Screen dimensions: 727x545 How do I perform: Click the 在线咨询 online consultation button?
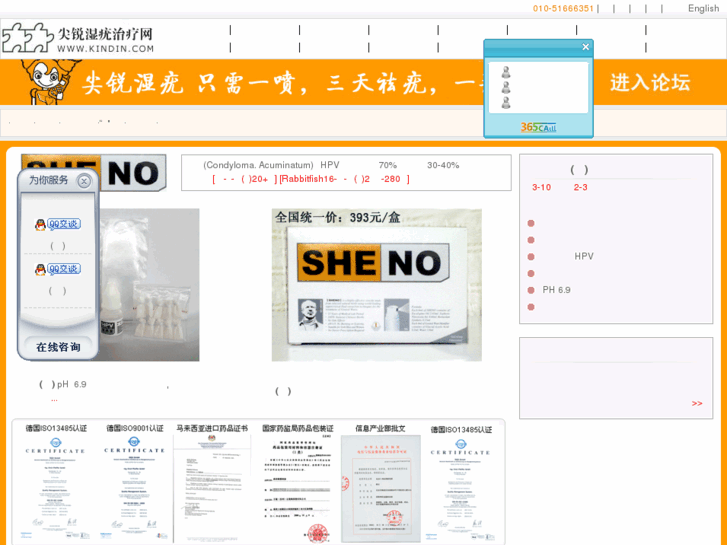[58, 347]
